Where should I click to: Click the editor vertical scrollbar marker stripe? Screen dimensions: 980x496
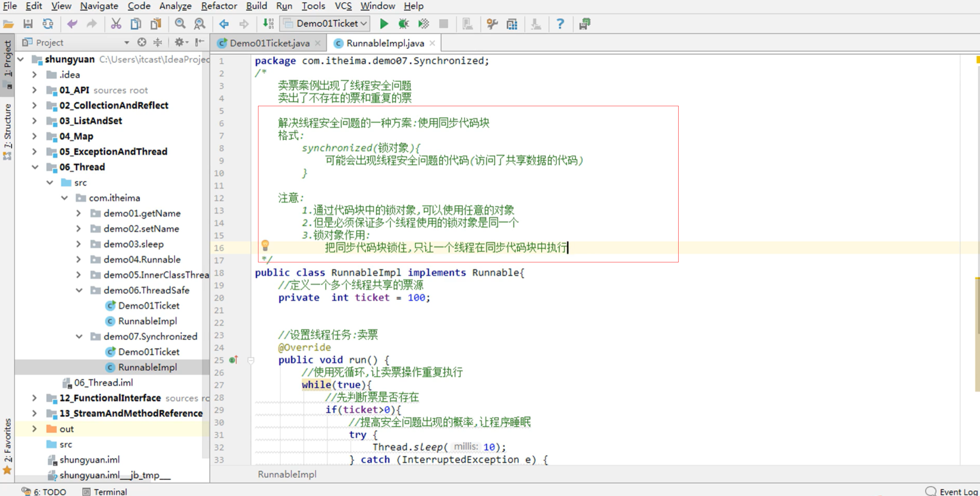pos(977,333)
